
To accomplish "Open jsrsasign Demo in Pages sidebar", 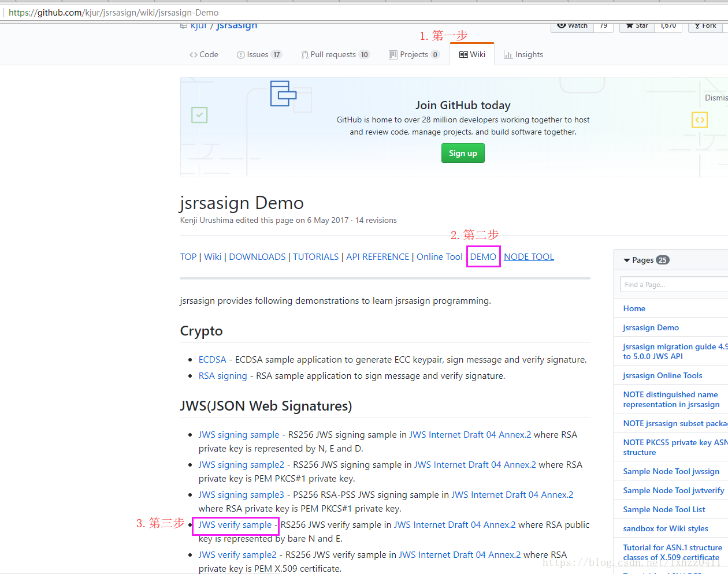I will [651, 327].
